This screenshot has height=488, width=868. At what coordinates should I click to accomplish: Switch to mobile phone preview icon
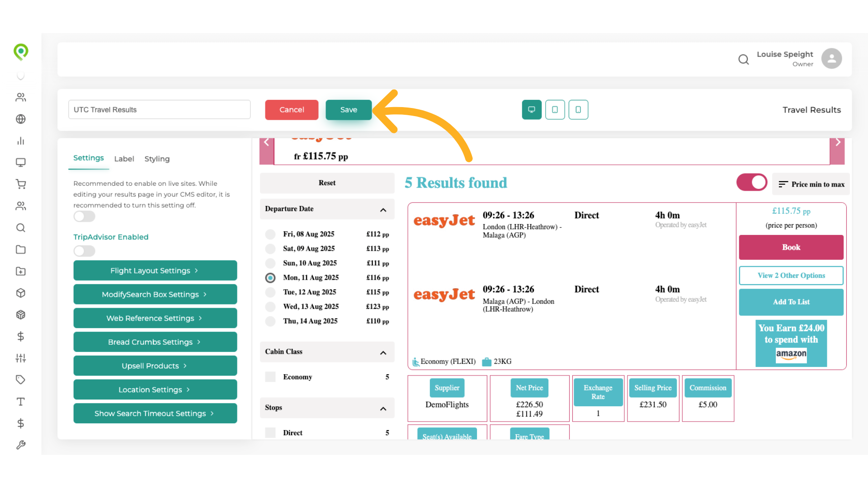(x=578, y=110)
